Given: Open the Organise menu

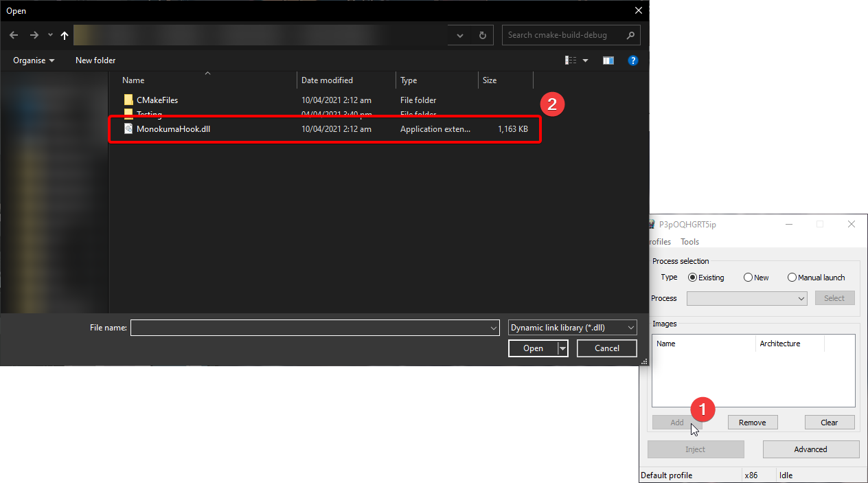Looking at the screenshot, I should tap(32, 60).
